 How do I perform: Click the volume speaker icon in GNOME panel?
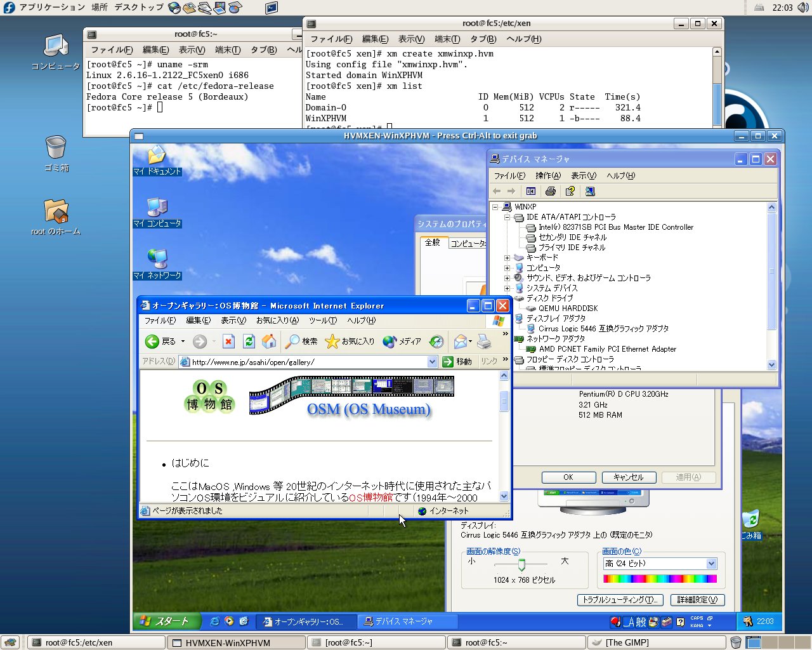coord(803,8)
